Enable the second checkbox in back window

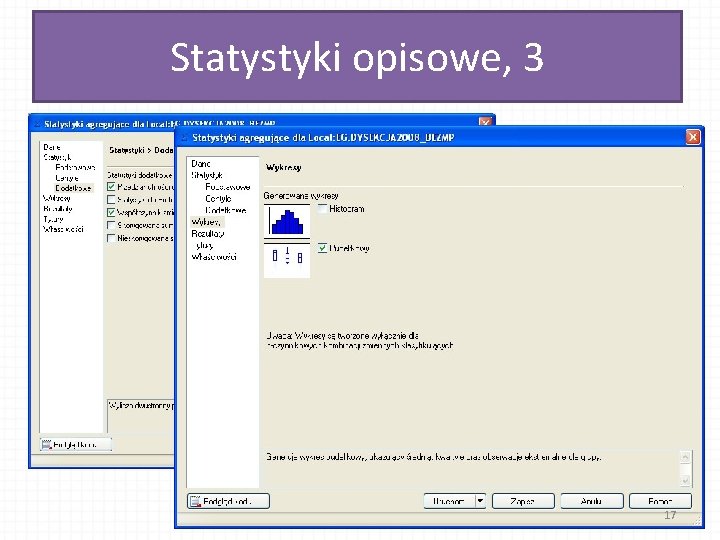[x=111, y=199]
